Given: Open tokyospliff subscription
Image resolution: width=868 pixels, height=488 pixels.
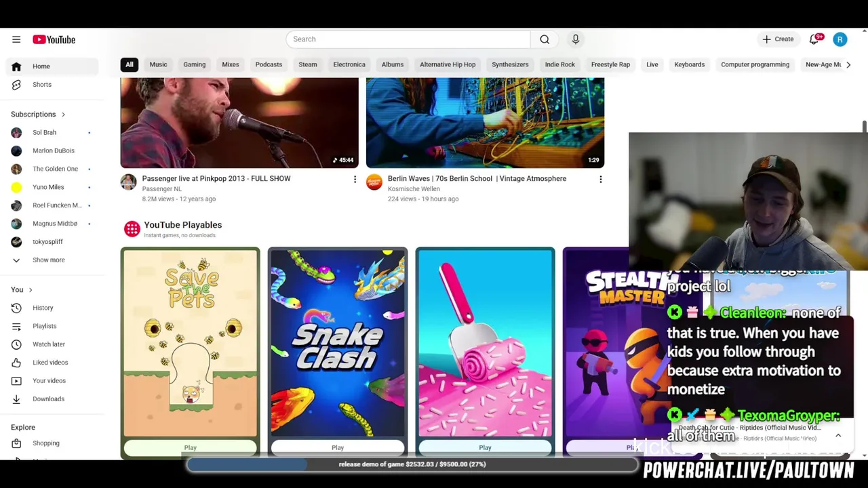Looking at the screenshot, I should [53, 242].
